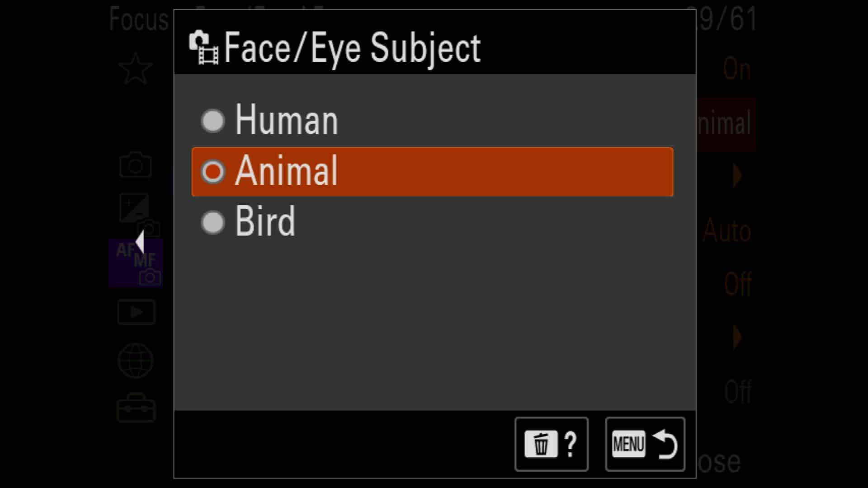Expand the upper right arrow submenu
The image size is (868, 488).
point(737,176)
